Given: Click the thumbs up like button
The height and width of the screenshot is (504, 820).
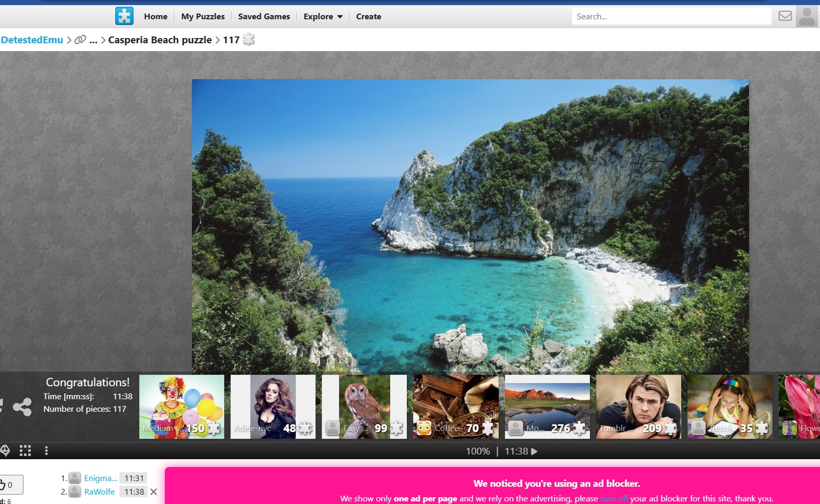Looking at the screenshot, I should coord(8,485).
